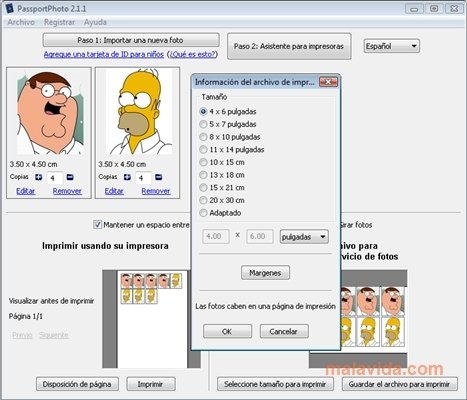
Task: Click Paso 1: Importar una nueva foto
Action: (x=131, y=40)
